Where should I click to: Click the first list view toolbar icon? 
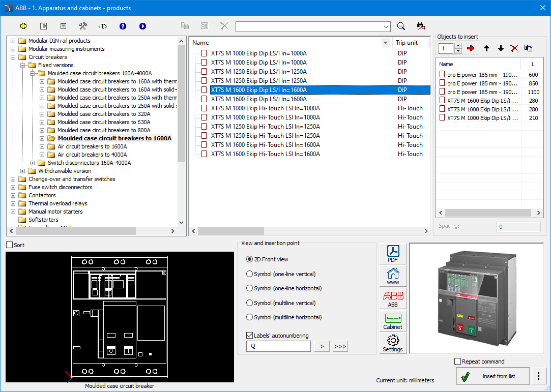[x=44, y=26]
